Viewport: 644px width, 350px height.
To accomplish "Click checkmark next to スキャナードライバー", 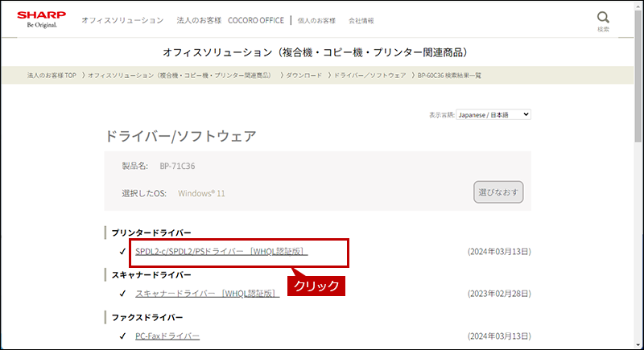I will tap(122, 294).
